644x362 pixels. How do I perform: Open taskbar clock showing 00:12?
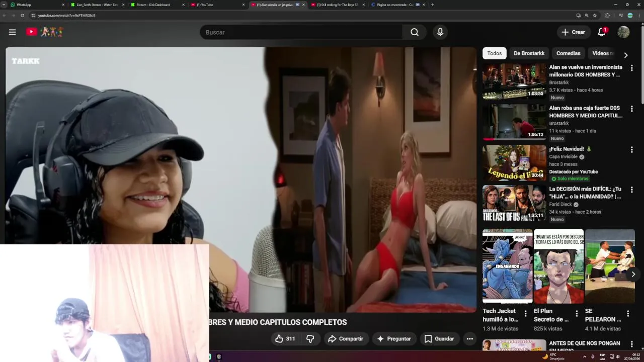click(632, 356)
